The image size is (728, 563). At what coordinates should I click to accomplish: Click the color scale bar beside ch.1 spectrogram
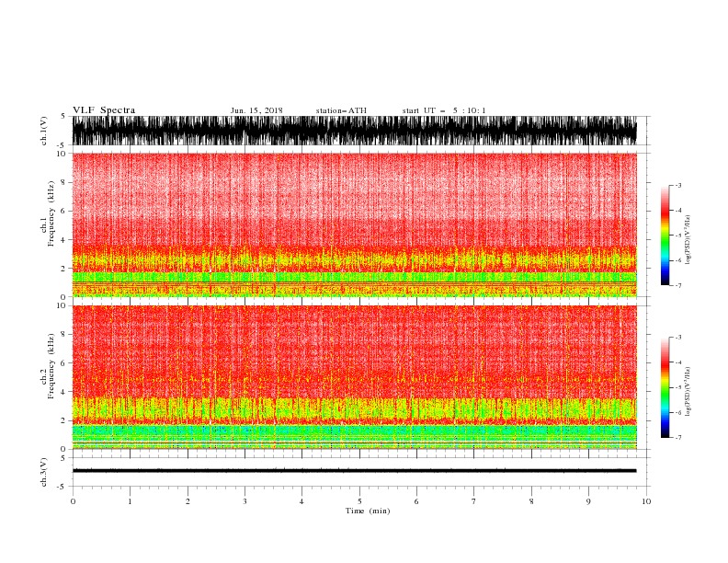pos(665,236)
